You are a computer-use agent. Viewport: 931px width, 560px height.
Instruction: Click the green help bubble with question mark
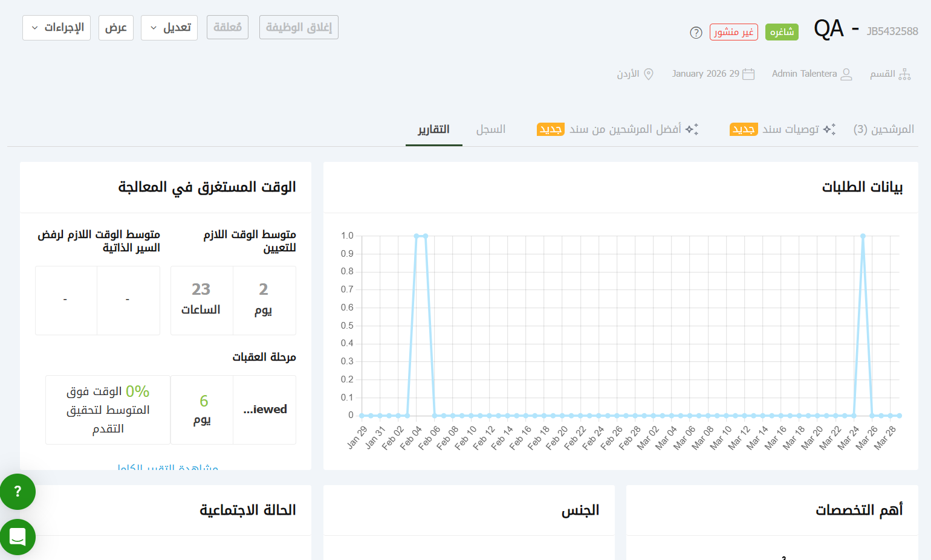[x=18, y=492]
